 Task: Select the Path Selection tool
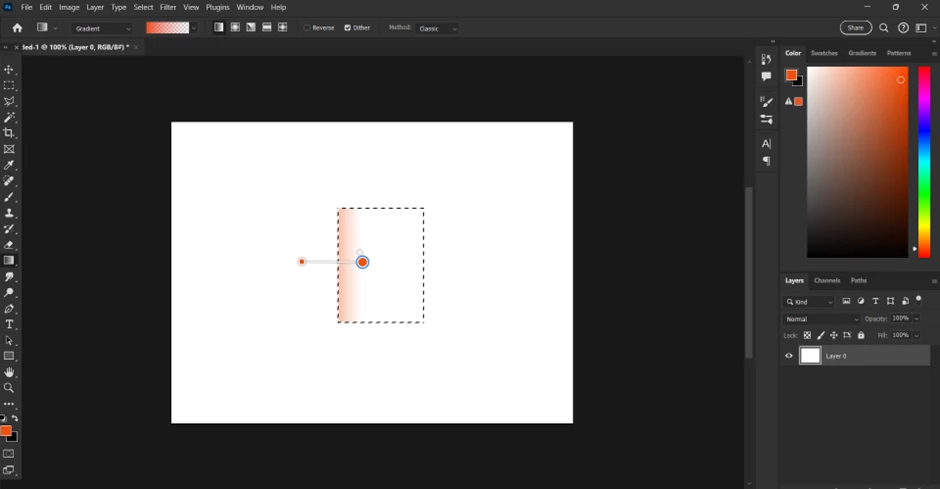[x=9, y=340]
